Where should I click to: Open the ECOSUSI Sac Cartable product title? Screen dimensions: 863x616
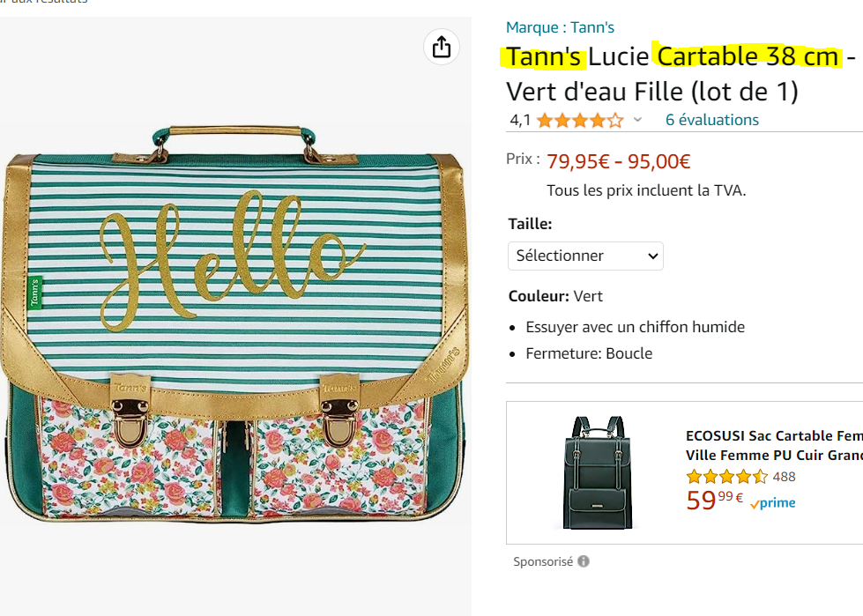773,445
